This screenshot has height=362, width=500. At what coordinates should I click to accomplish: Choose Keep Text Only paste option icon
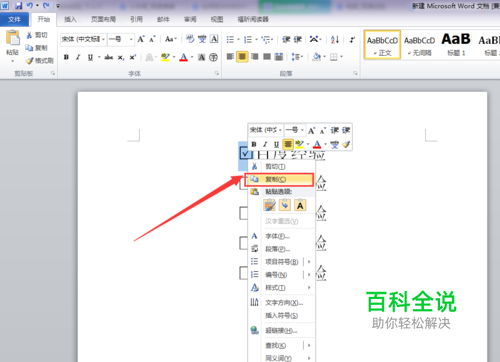coord(300,205)
